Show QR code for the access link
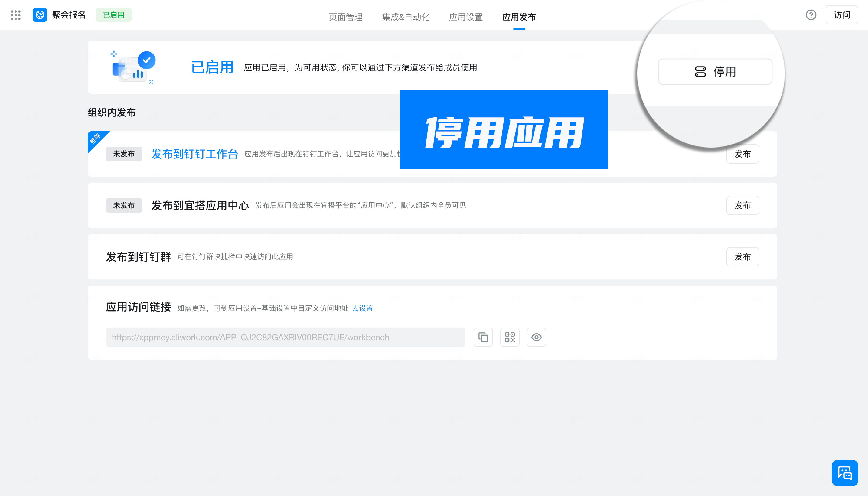 point(510,337)
